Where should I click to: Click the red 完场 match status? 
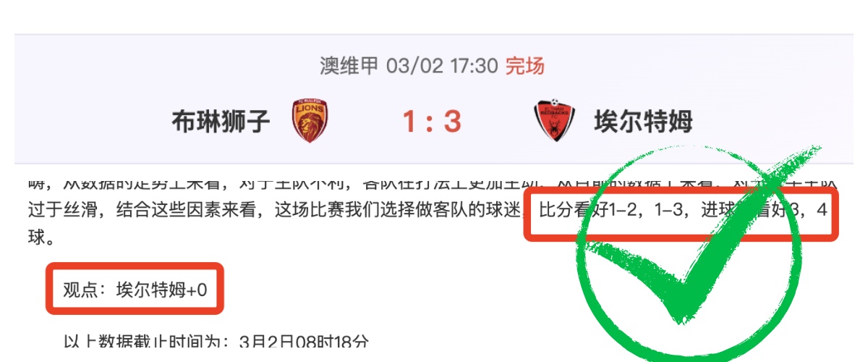524,67
